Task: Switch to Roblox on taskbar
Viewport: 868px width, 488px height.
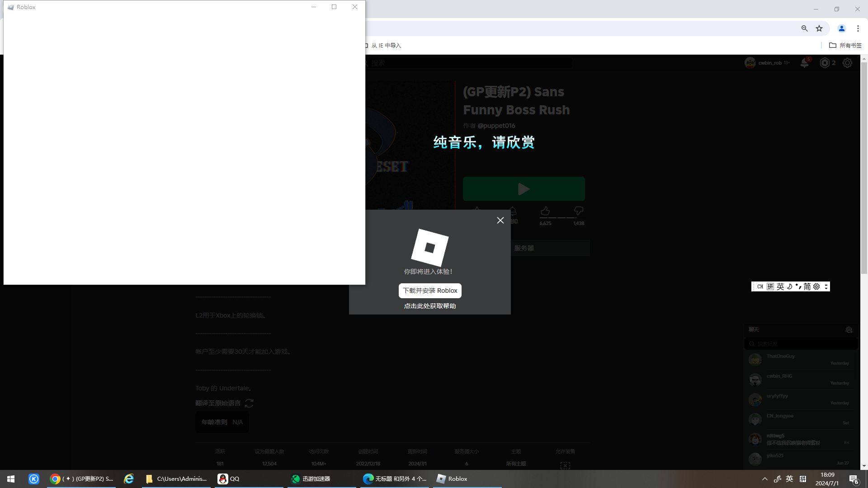Action: pyautogui.click(x=467, y=479)
